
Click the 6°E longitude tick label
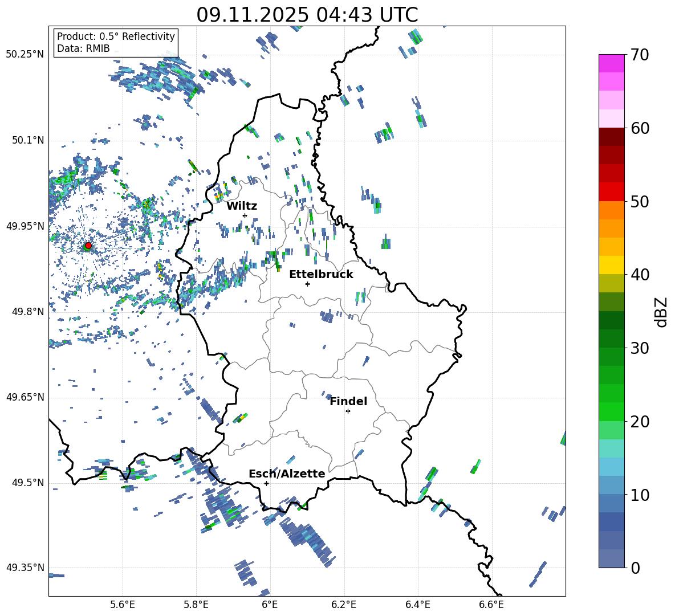tap(270, 604)
